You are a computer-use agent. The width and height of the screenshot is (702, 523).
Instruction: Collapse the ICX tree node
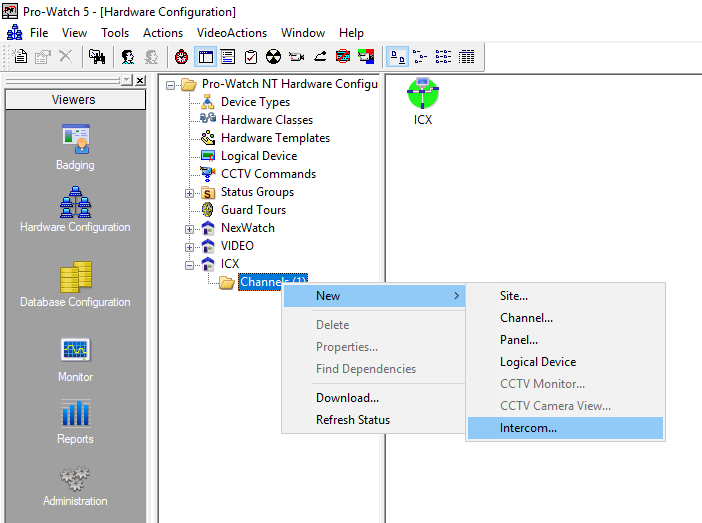[x=189, y=264]
